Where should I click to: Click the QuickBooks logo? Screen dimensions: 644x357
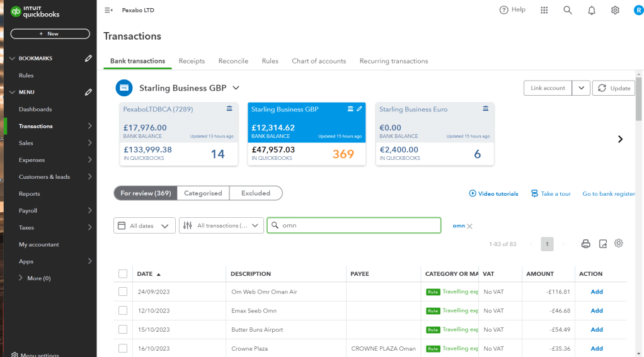35,11
